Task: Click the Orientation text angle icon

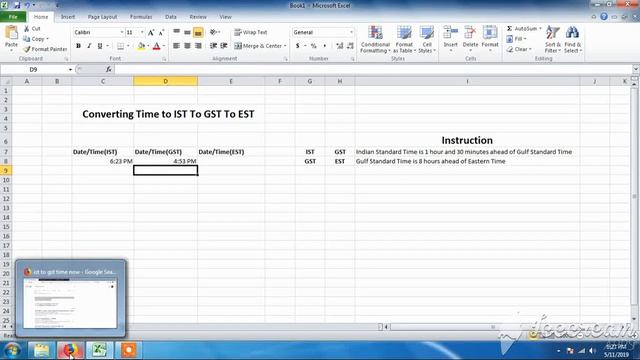Action: (213, 32)
